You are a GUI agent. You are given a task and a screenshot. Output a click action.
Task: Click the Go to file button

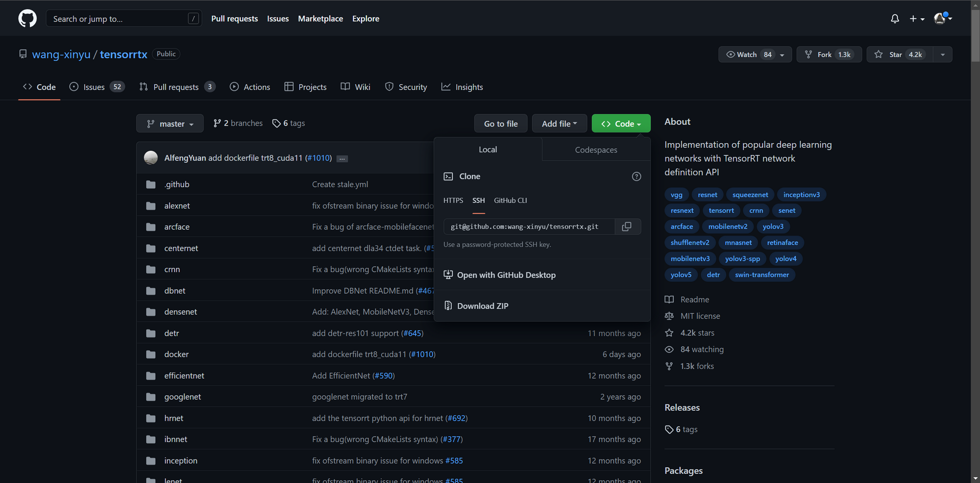pos(501,123)
